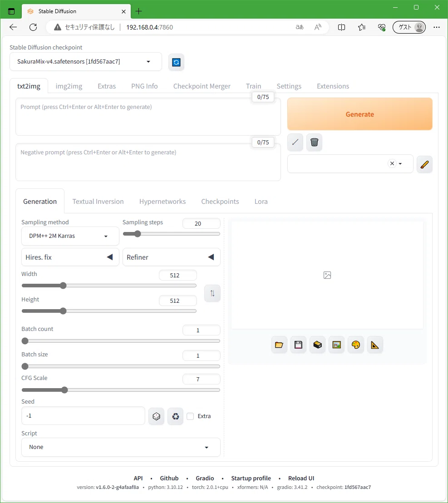Viewport: 448px width, 503px height.
Task: Adjust the Height slider
Action: point(109,311)
